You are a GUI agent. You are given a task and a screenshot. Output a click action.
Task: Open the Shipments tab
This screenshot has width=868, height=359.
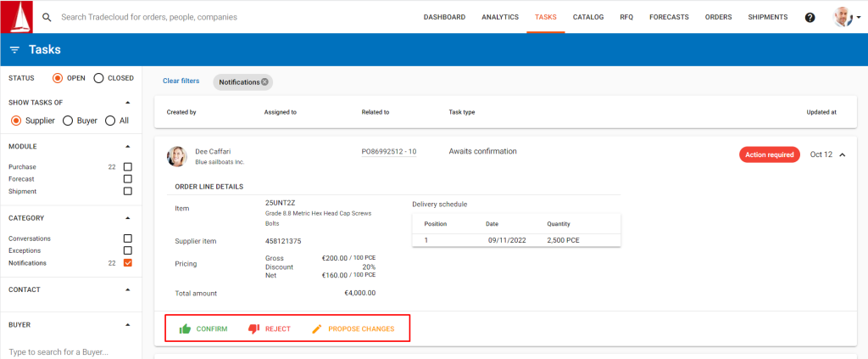(x=767, y=17)
